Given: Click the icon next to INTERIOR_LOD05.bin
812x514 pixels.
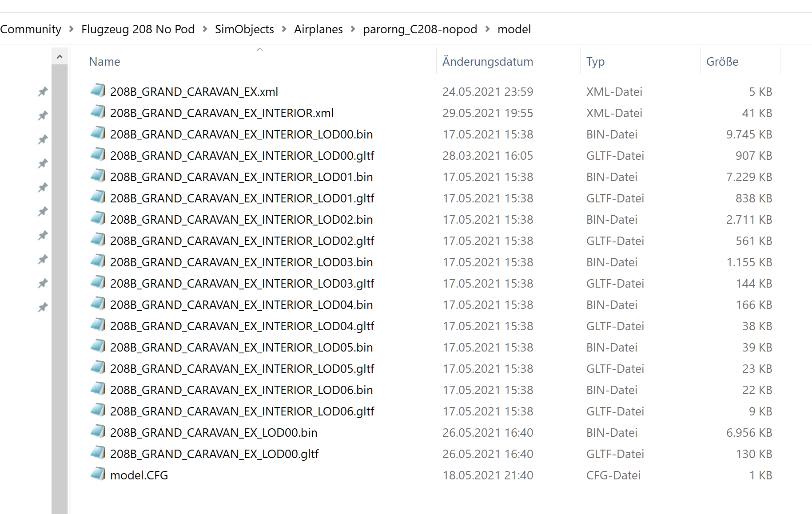Looking at the screenshot, I should pos(98,346).
